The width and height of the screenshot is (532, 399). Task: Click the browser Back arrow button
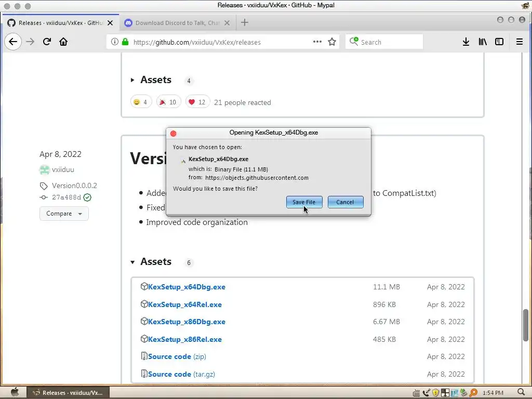tap(13, 42)
